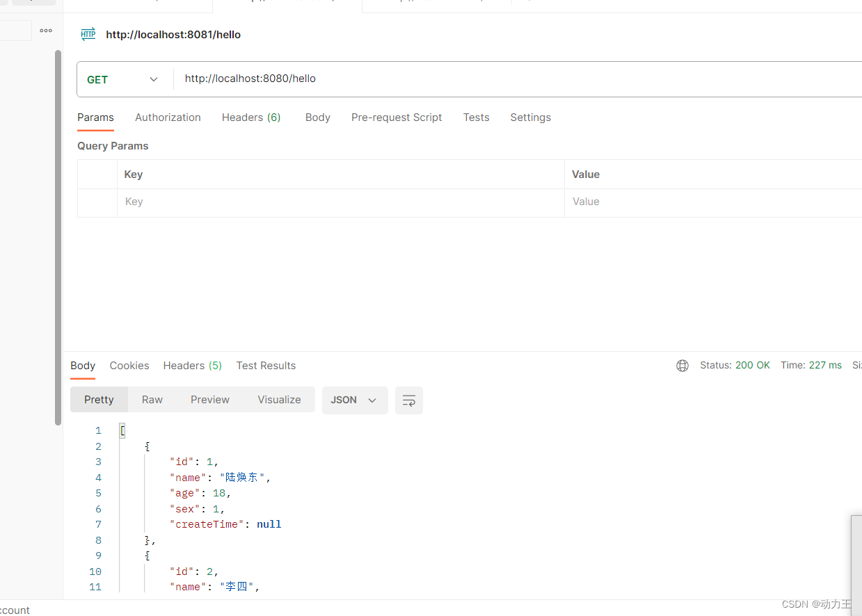The height and width of the screenshot is (616, 862).
Task: Click the Visualize response option
Action: coord(279,400)
